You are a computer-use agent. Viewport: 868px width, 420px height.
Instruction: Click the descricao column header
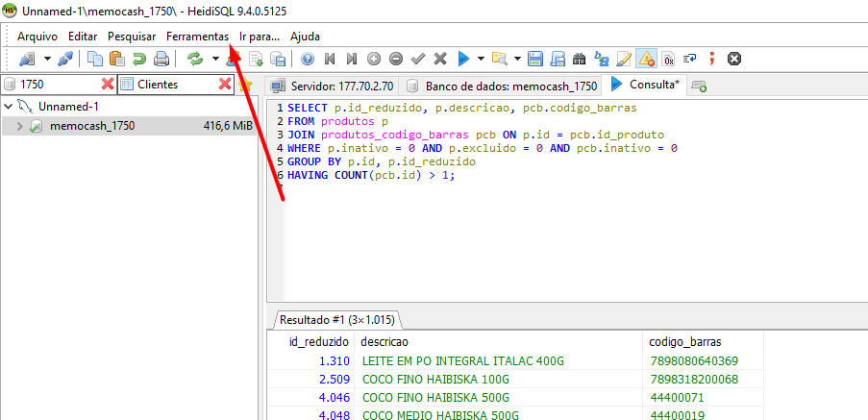[384, 341]
